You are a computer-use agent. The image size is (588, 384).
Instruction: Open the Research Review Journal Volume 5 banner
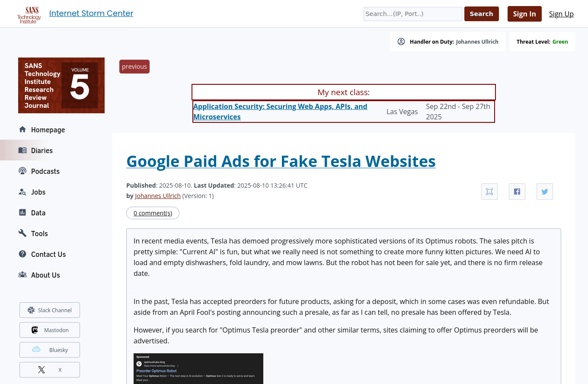click(61, 85)
